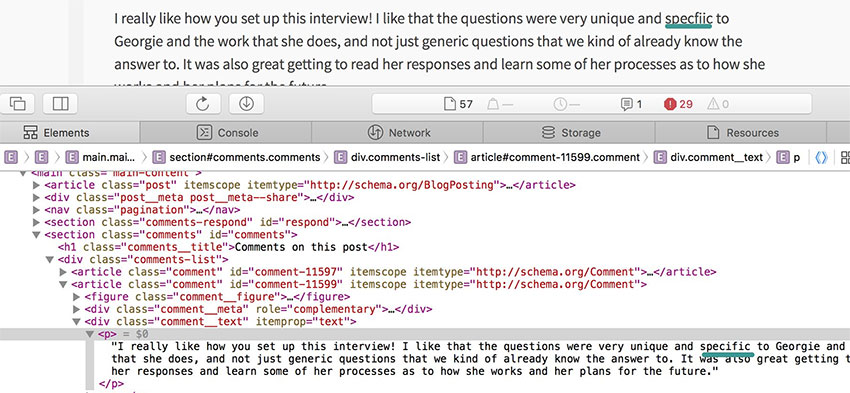
Task: Select article#comment-11599.comment breadcrumb
Action: (547, 158)
